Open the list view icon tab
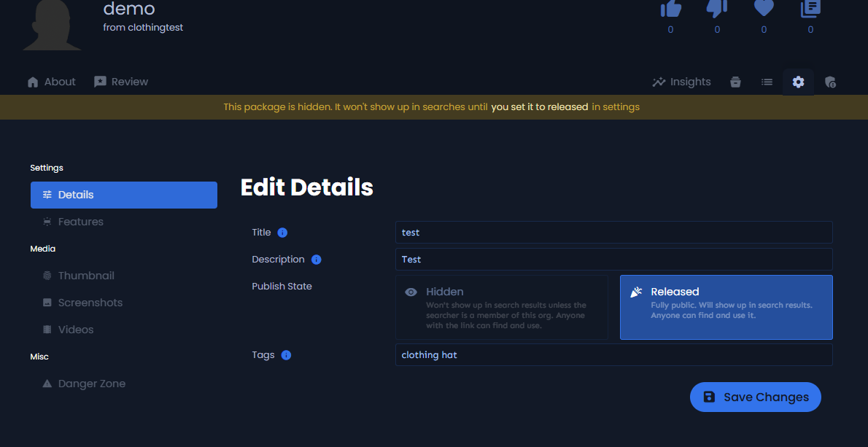 (767, 82)
